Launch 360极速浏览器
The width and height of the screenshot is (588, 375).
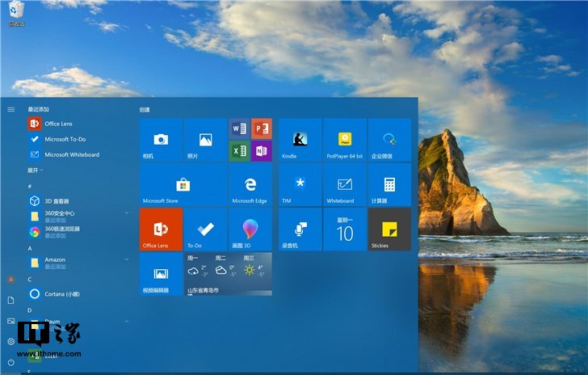point(77,232)
